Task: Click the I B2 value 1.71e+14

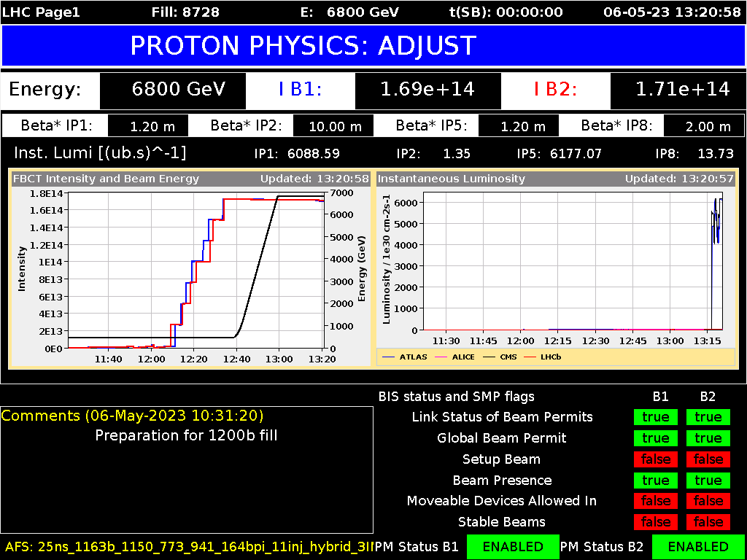Action: (677, 90)
